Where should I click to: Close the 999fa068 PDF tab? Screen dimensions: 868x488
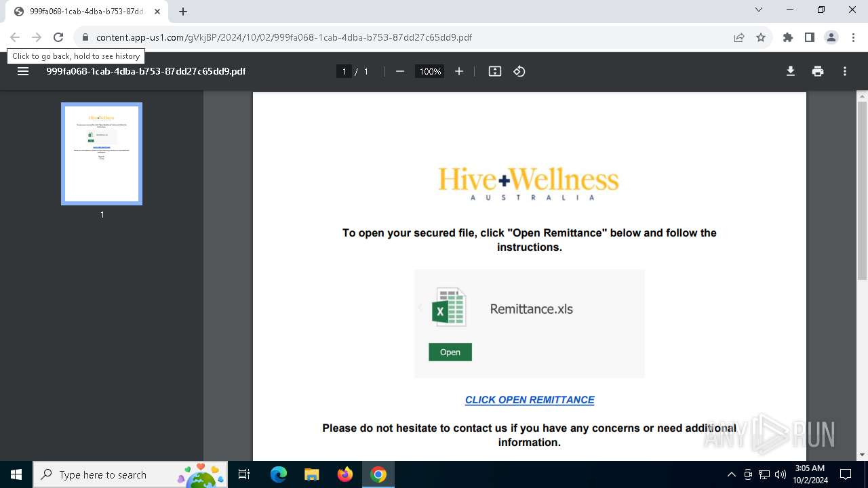[157, 12]
